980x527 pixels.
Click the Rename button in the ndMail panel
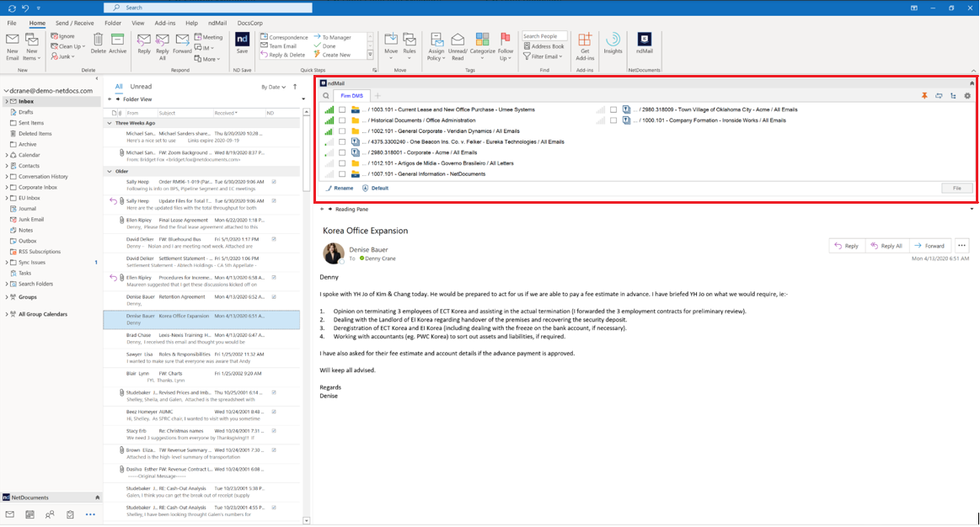[340, 188]
